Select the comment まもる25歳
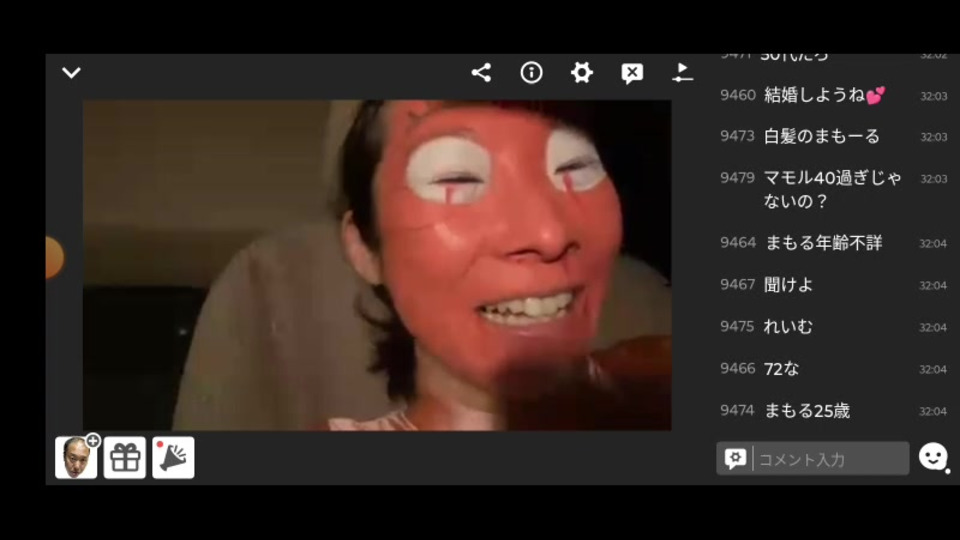This screenshot has height=540, width=960. (x=807, y=411)
